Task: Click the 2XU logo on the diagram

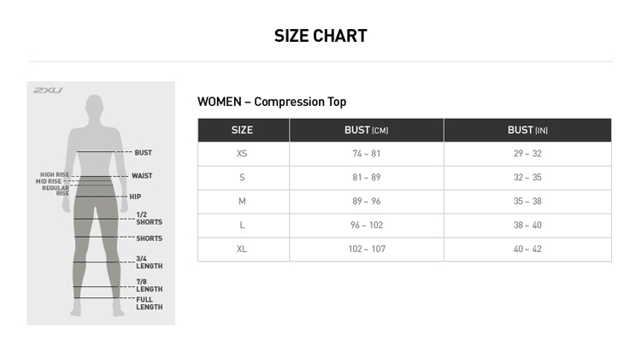Action: [48, 90]
